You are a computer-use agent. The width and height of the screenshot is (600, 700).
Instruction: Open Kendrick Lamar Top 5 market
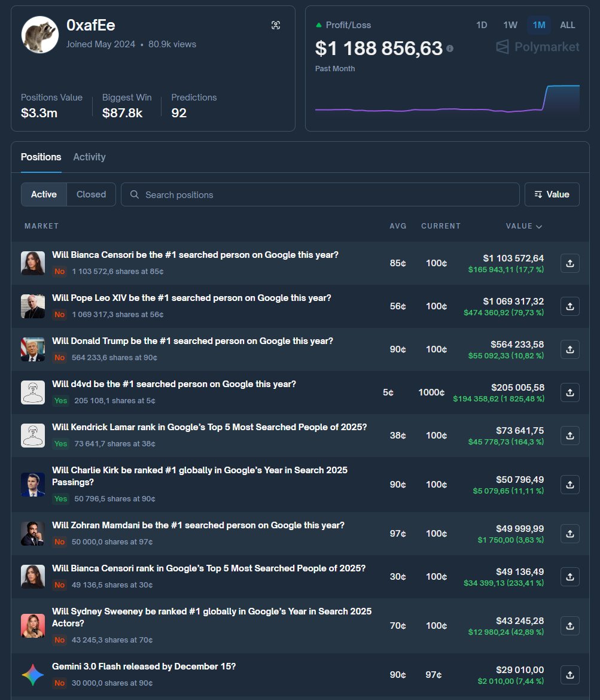(x=209, y=427)
